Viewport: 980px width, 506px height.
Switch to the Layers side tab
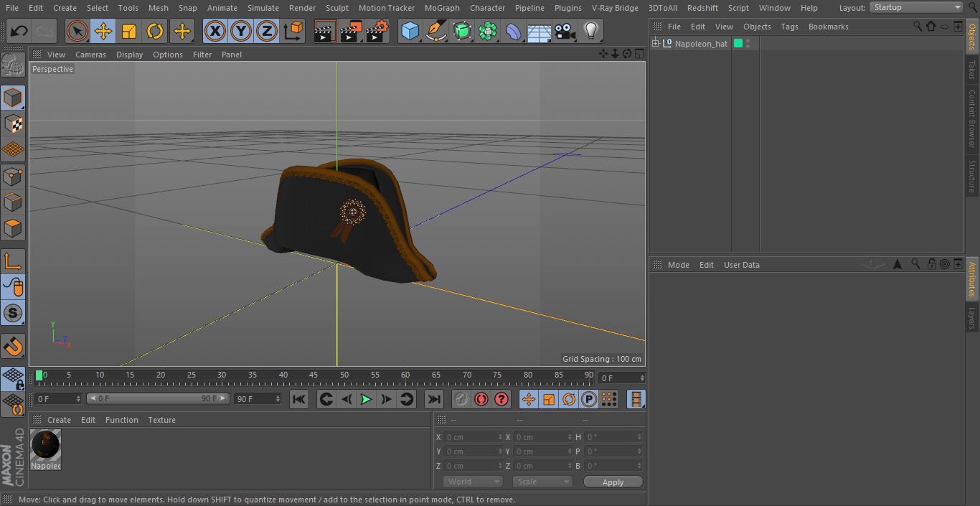[x=972, y=318]
